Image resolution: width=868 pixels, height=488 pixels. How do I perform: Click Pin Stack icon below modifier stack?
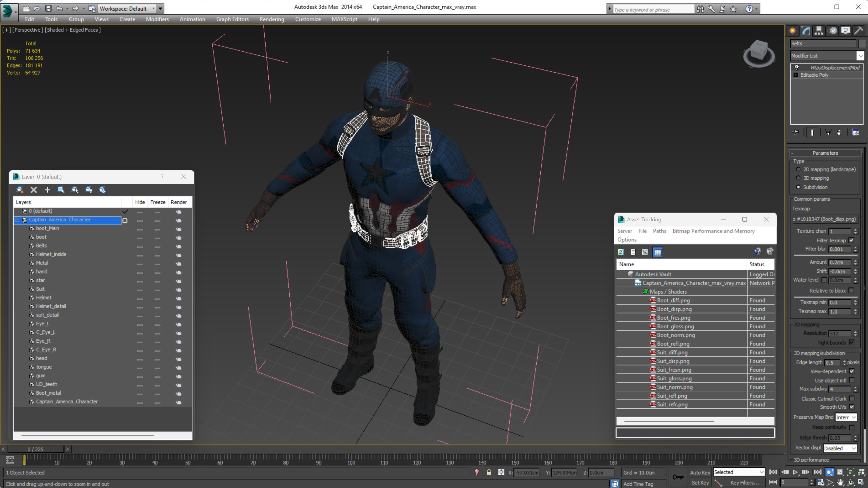[x=796, y=132]
